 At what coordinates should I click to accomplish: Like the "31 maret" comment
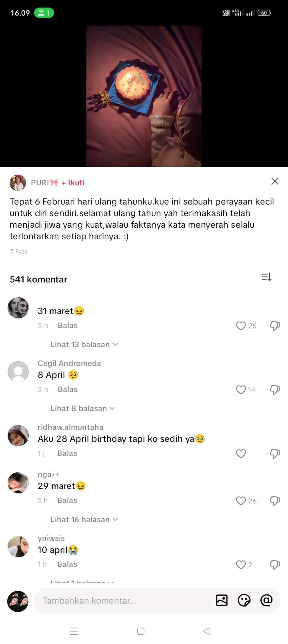click(241, 326)
